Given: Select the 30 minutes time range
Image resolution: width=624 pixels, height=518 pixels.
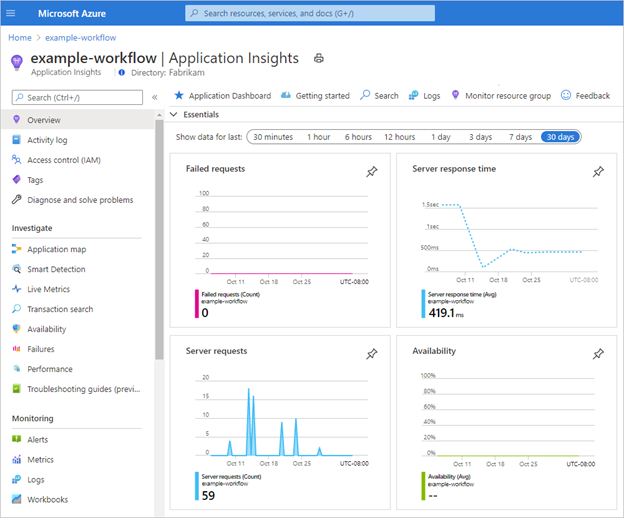Looking at the screenshot, I should tap(273, 137).
